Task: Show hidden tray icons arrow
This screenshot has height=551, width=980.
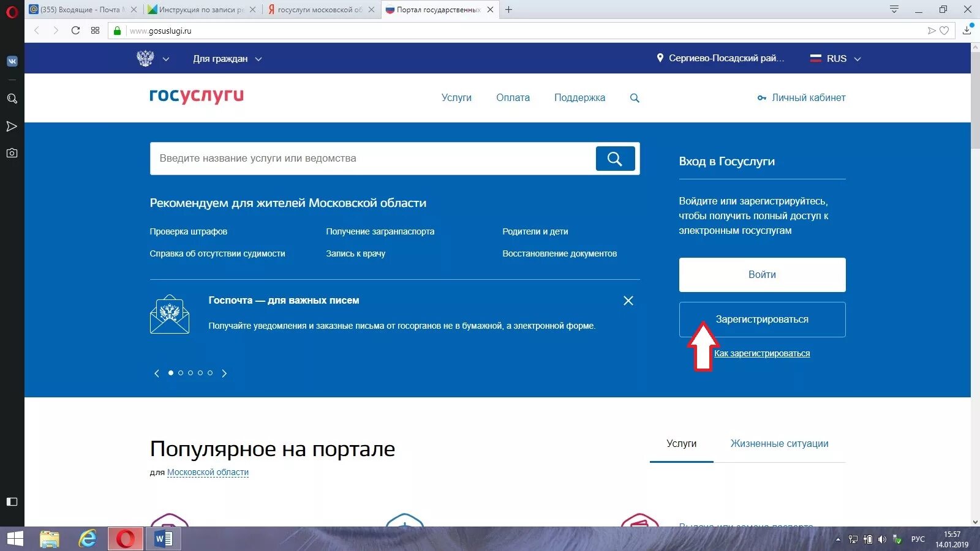Action: (838, 539)
